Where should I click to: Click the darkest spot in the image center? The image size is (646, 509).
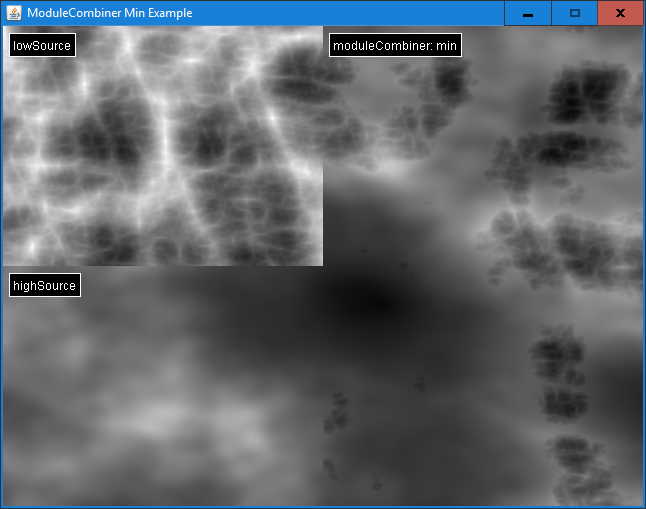tap(373, 300)
